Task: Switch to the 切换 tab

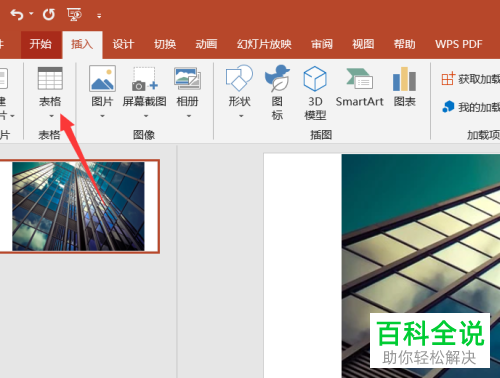Action: 165,44
